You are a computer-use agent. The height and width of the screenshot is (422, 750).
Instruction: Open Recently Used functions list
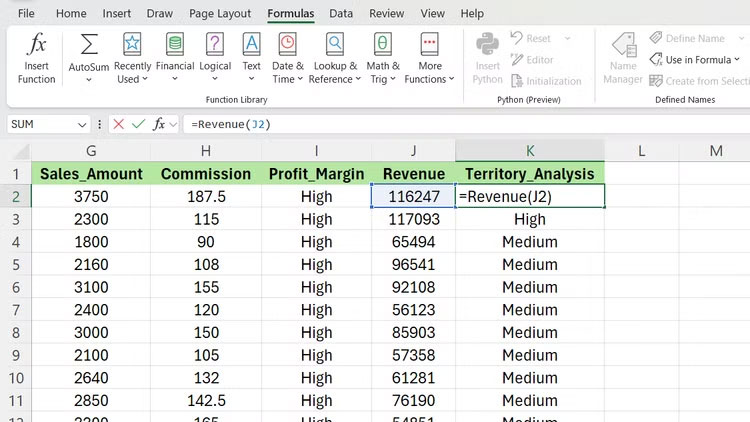pos(132,56)
